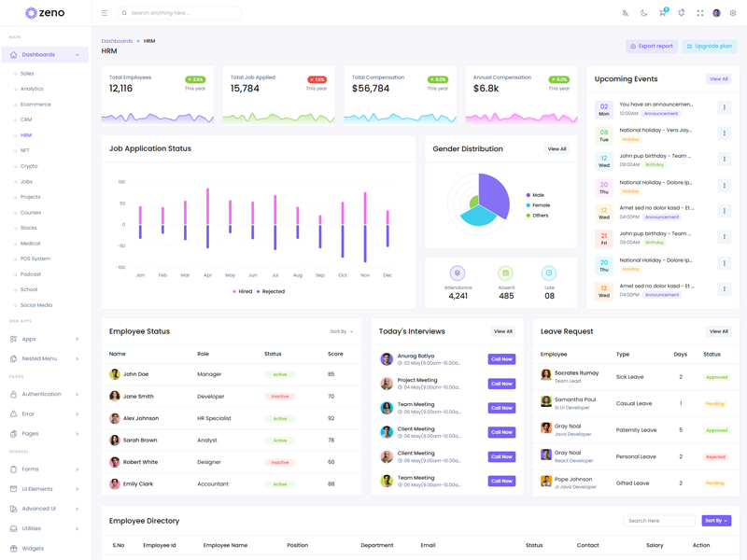Open Sort By dropdown in Employee Directory
The image size is (747, 560).
coord(716,521)
